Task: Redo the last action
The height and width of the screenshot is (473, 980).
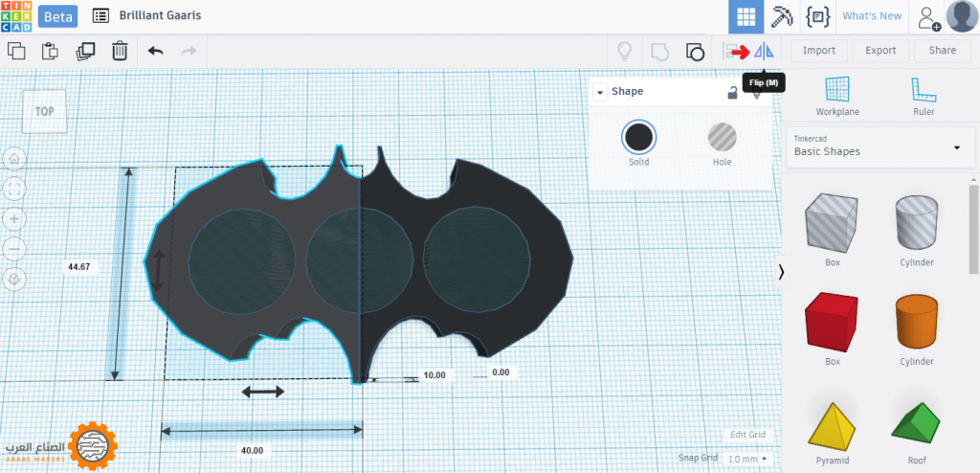Action: click(x=189, y=51)
